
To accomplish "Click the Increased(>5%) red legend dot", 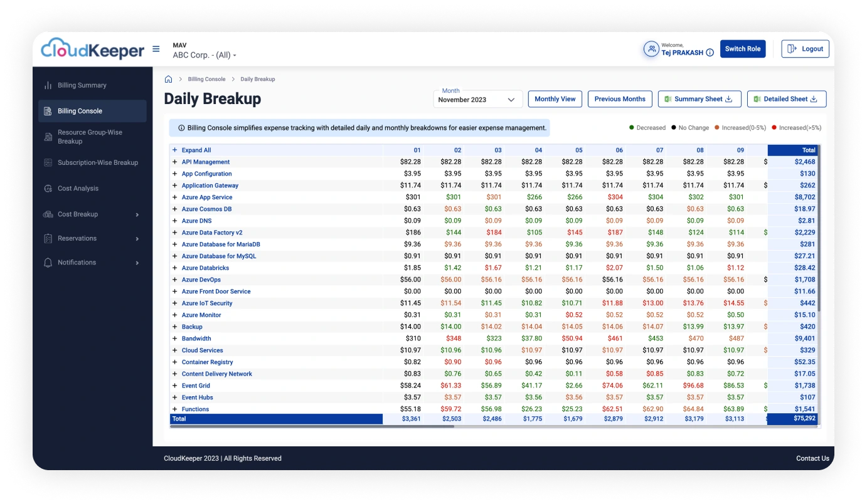I will click(x=774, y=128).
